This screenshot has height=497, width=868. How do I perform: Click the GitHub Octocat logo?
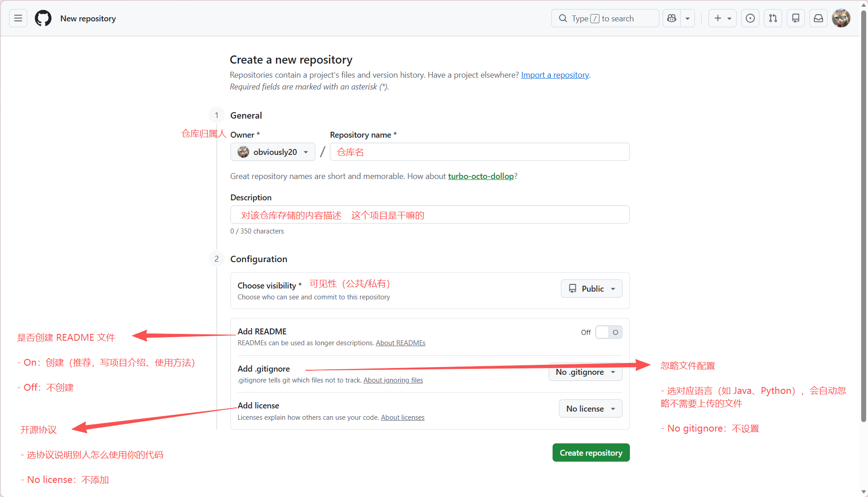click(x=43, y=18)
